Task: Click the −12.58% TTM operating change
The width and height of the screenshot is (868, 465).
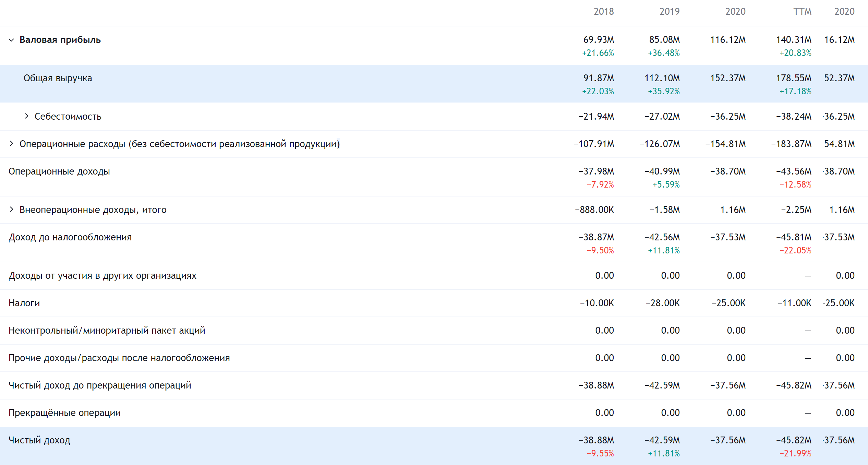Action: (x=795, y=185)
